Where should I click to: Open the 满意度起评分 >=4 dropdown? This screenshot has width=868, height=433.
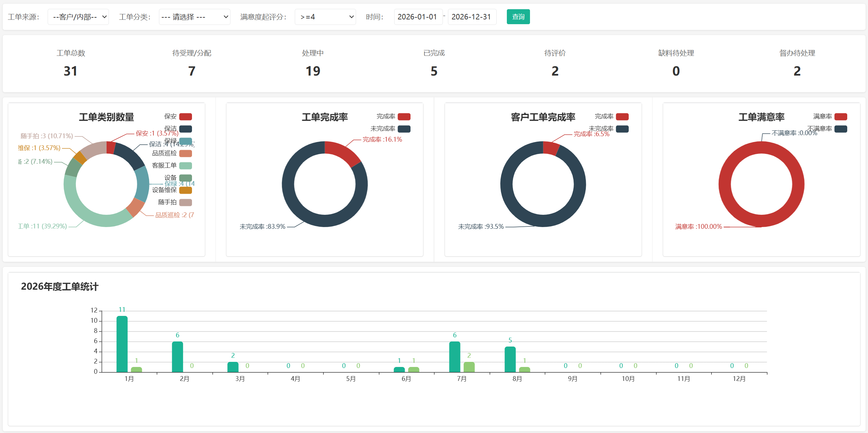tap(325, 17)
